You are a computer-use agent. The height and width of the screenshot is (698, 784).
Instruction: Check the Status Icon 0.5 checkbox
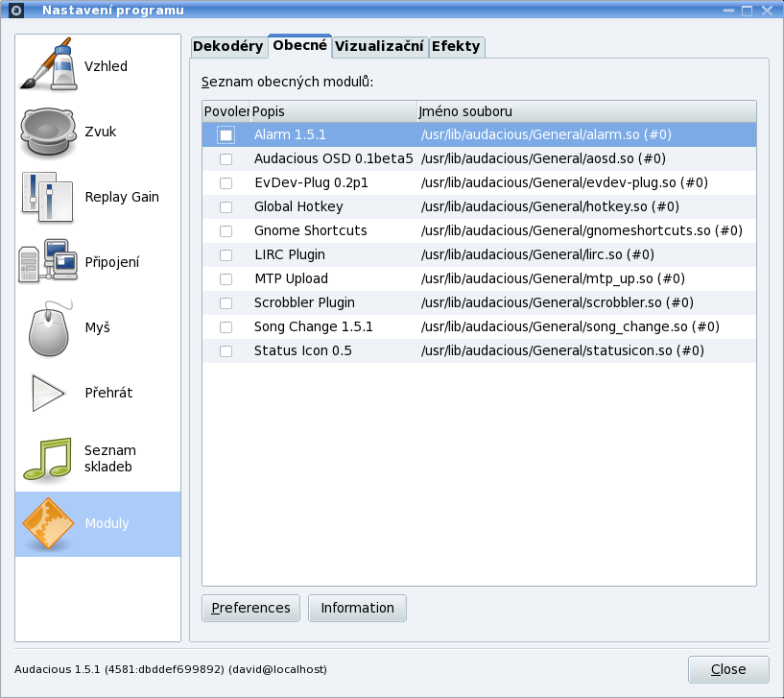(x=226, y=351)
